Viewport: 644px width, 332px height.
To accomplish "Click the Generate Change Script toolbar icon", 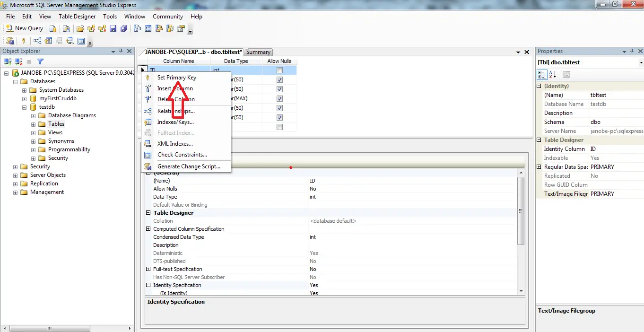I will (x=10, y=41).
